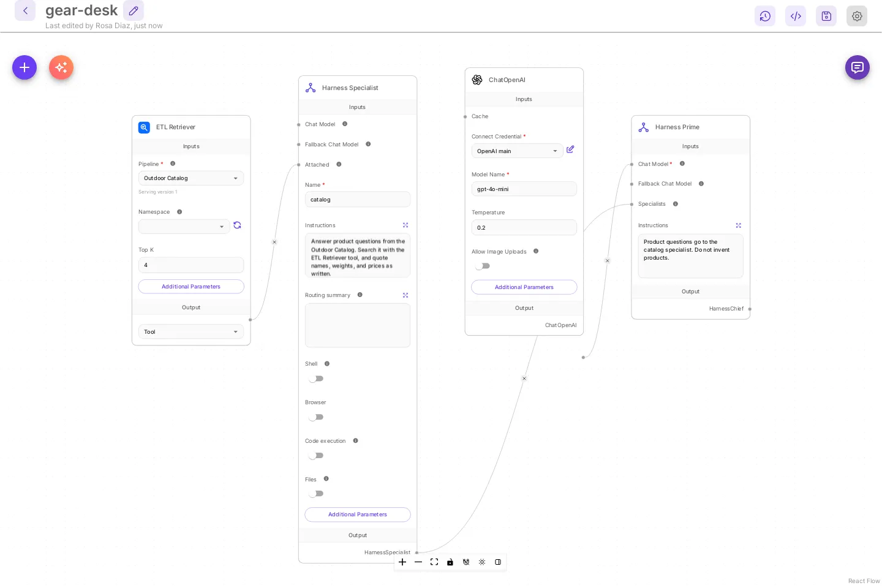
Task: Open the empty Namespace dropdown
Action: tap(184, 227)
